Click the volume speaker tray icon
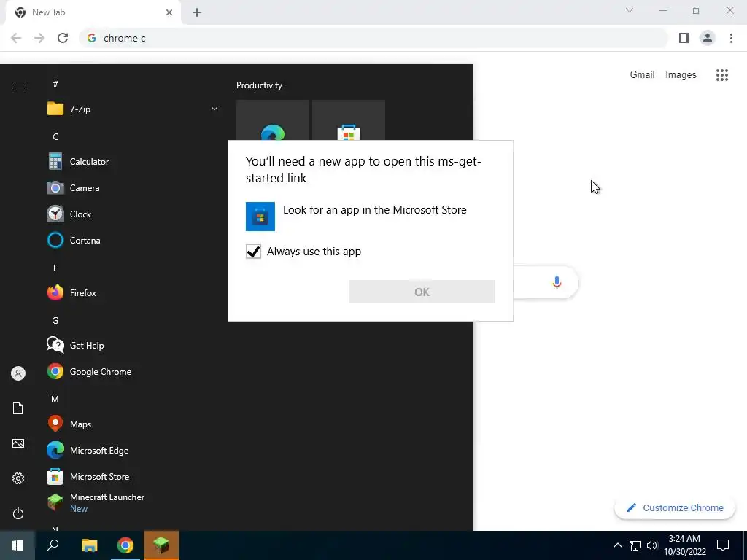The width and height of the screenshot is (747, 560). click(652, 545)
